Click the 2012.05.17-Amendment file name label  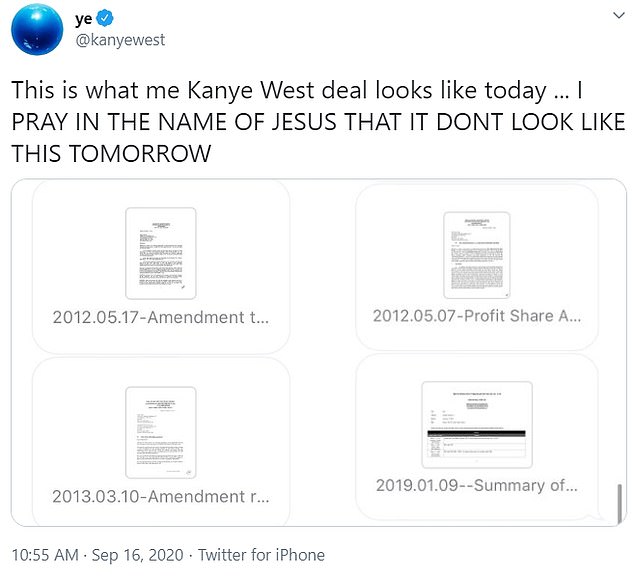[161, 317]
